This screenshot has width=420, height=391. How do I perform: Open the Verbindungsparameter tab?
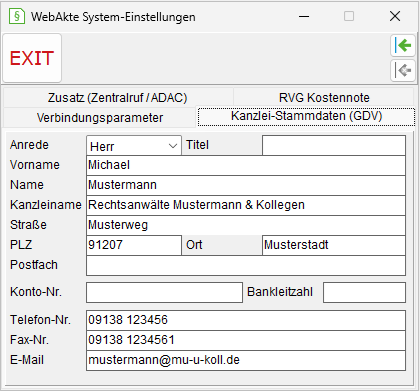coord(100,118)
